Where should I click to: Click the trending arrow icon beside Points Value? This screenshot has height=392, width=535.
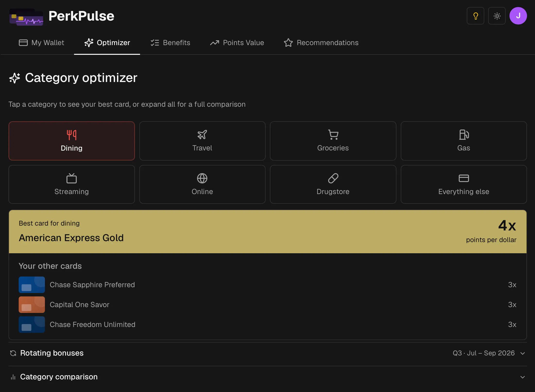click(215, 43)
